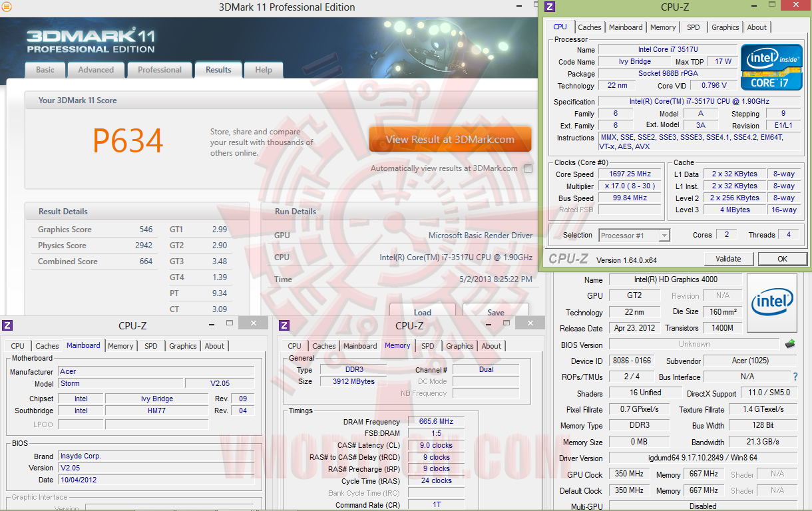Click the Save button in 3DMark
This screenshot has height=511, width=812.
[x=496, y=311]
